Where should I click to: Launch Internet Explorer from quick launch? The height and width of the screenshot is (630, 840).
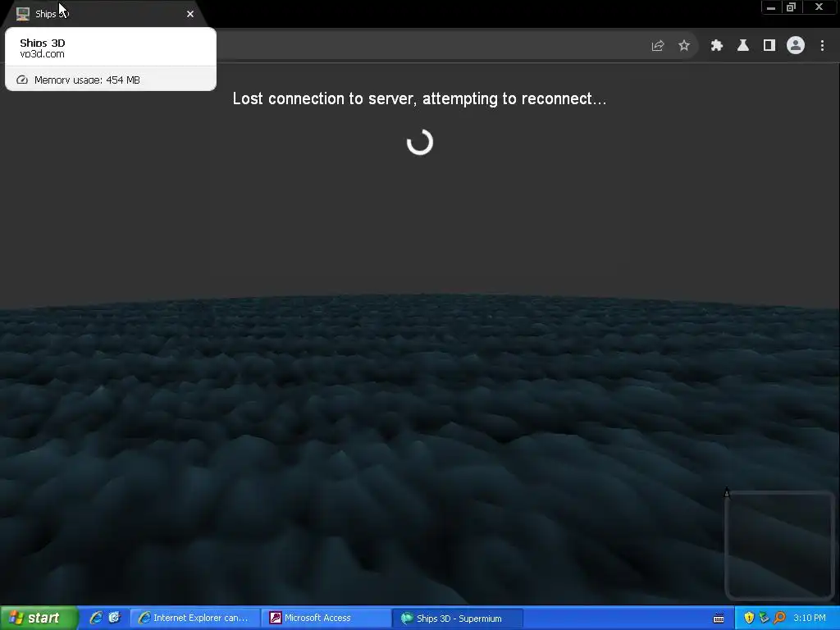point(96,618)
